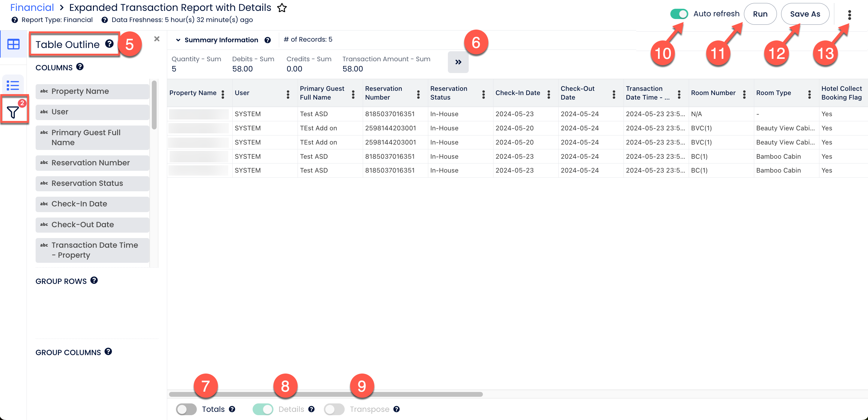Click the Save As button
Image resolution: width=868 pixels, height=420 pixels.
coord(805,14)
